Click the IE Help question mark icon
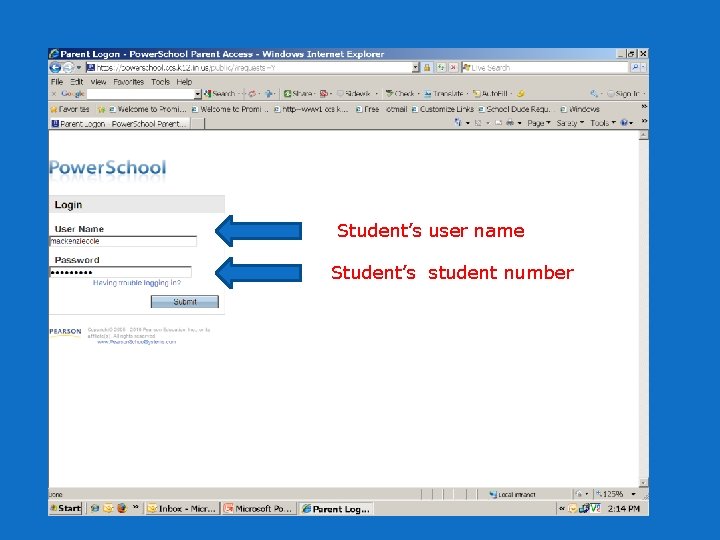 click(624, 123)
